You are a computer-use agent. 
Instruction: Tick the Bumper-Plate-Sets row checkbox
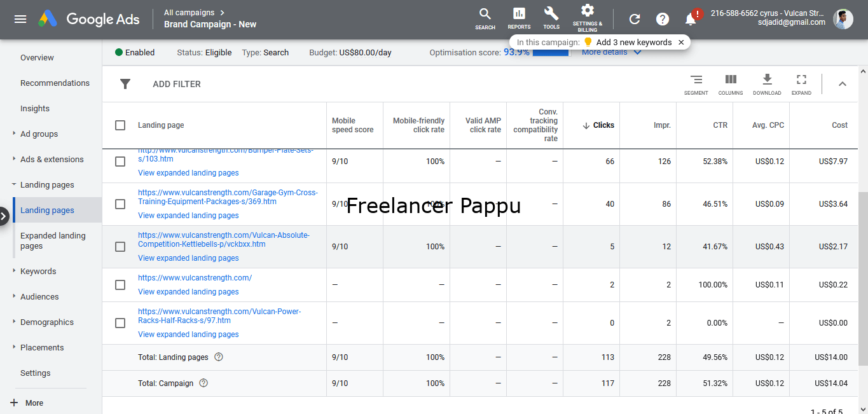pos(120,162)
